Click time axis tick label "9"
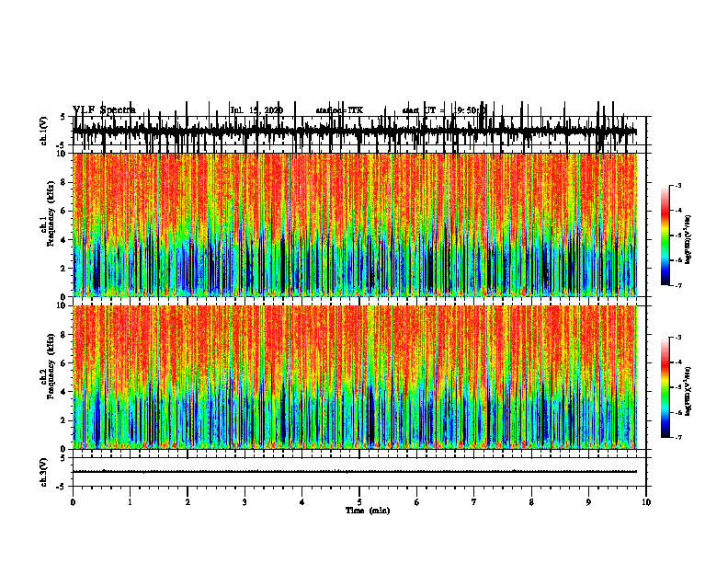The image size is (728, 563). tap(588, 502)
